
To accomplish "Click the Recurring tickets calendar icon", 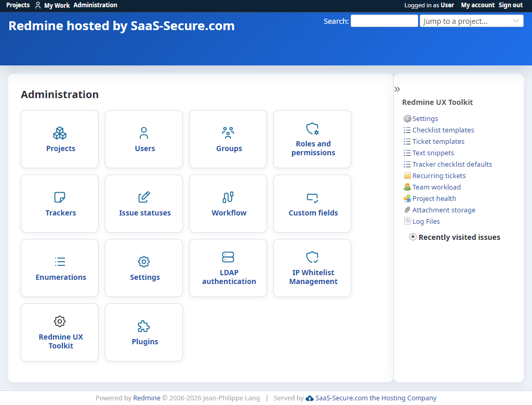I will click(x=407, y=176).
